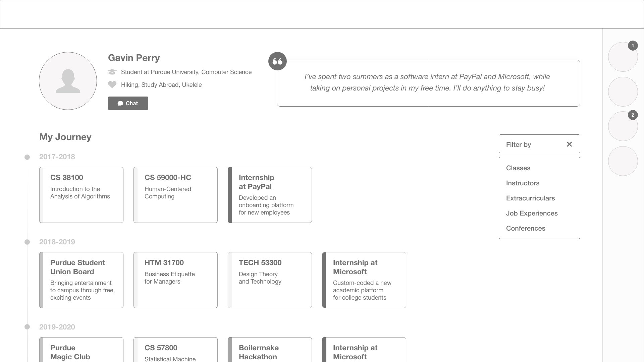The height and width of the screenshot is (362, 644).
Task: Click the quote about software internships
Action: pos(427,82)
